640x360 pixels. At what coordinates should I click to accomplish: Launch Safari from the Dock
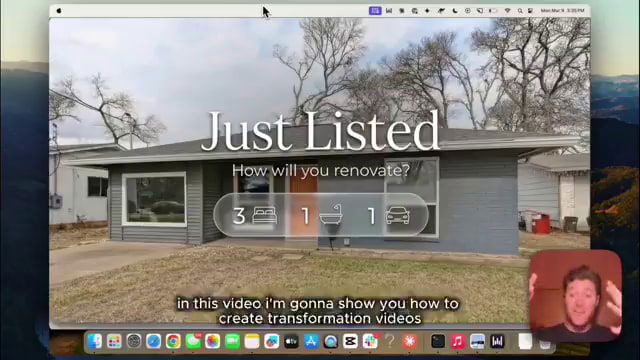153,341
